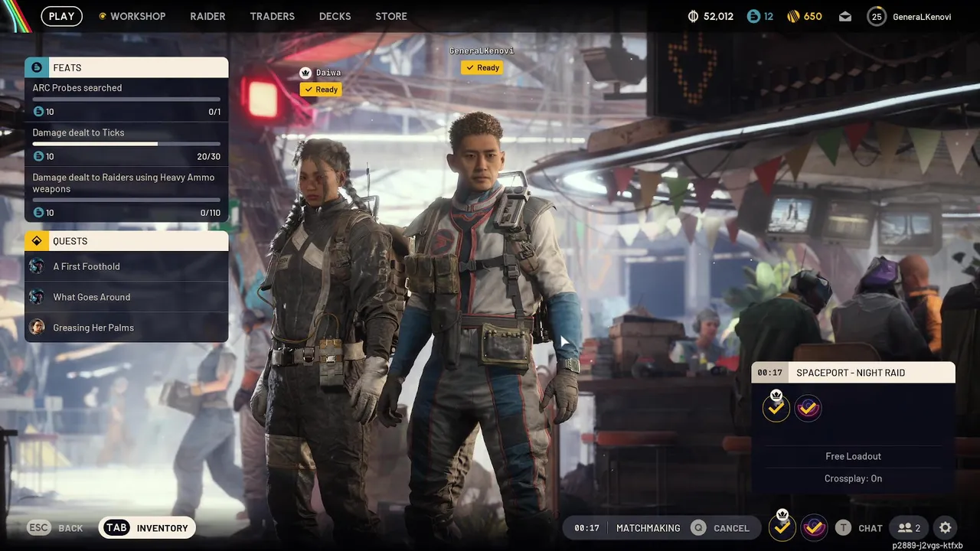Select the GeneraLKenovi name above character
Screen dimensions: 980x551
[482, 51]
